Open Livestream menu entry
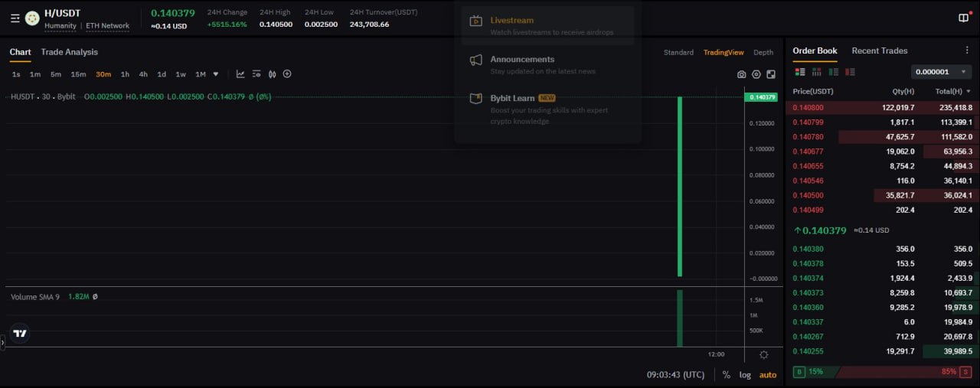The width and height of the screenshot is (980, 388). [548, 26]
